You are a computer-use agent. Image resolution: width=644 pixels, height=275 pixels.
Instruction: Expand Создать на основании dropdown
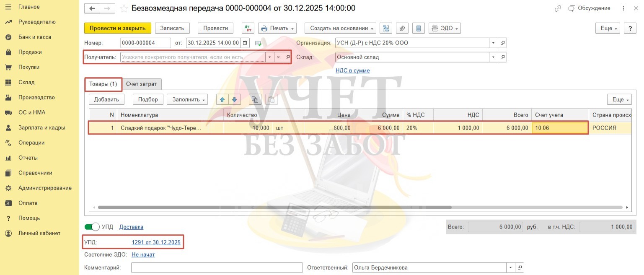click(340, 28)
